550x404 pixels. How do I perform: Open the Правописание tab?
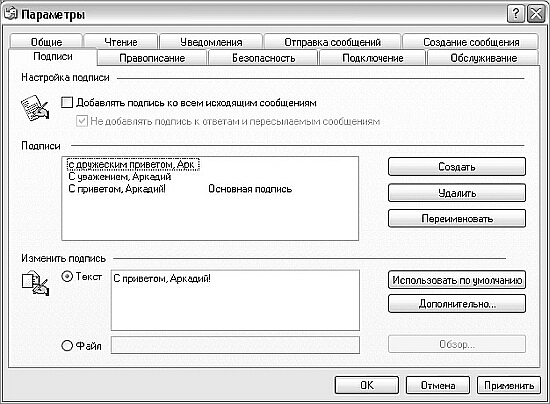point(152,58)
